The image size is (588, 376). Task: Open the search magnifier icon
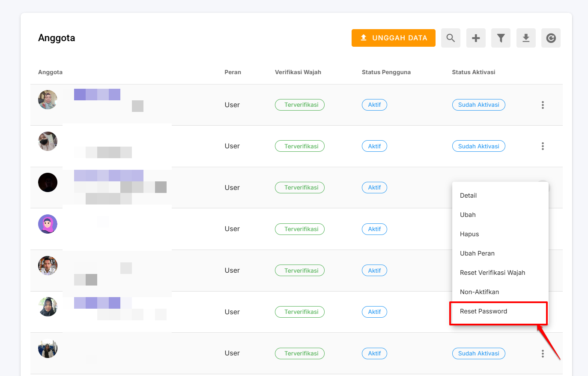coord(451,38)
